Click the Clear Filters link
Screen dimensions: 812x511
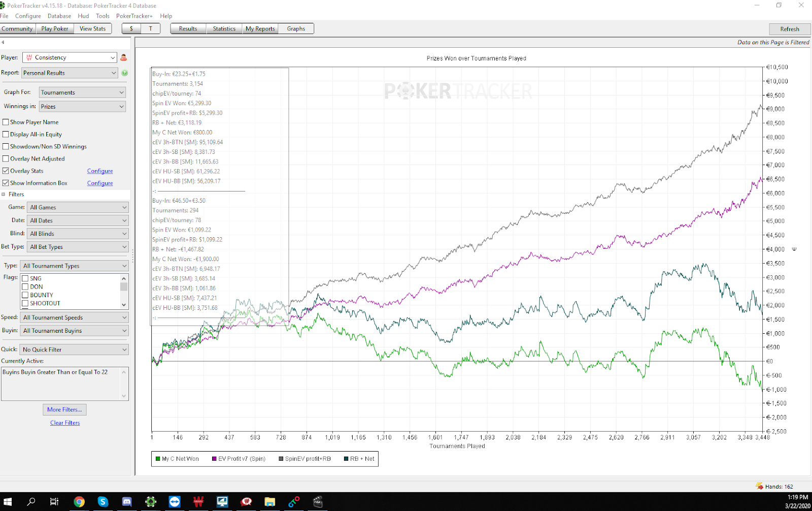[65, 423]
